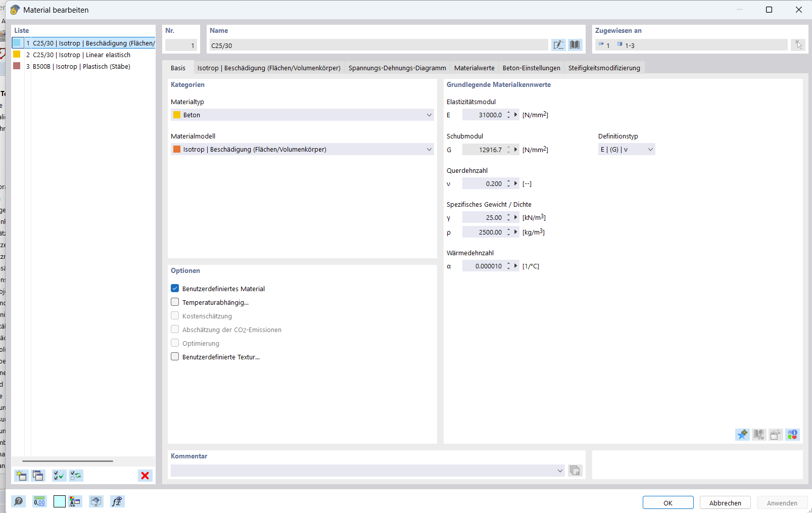Screen dimensions: 812x513
Task: Click the blue star add-to-favorites icon
Action: (742, 435)
